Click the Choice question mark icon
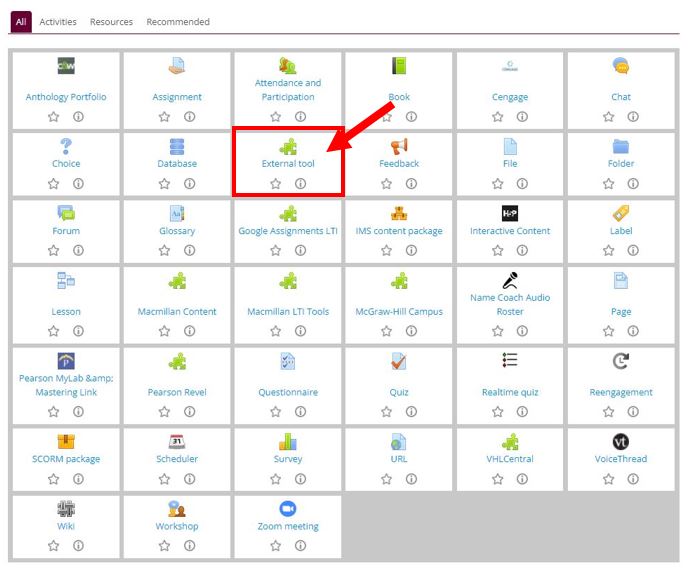The width and height of the screenshot is (688, 568). coord(66,146)
